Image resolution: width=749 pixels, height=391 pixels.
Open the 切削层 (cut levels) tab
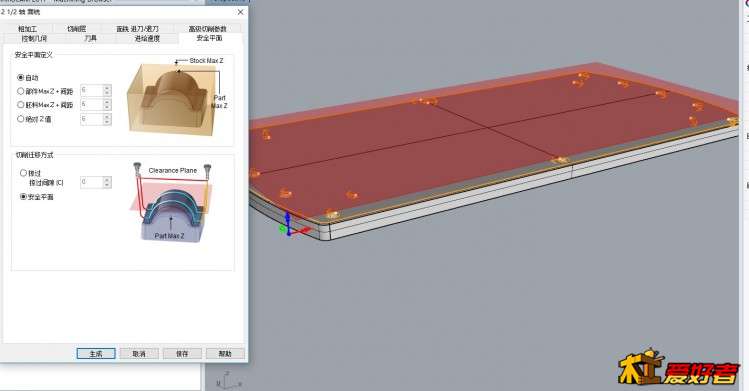(76, 29)
